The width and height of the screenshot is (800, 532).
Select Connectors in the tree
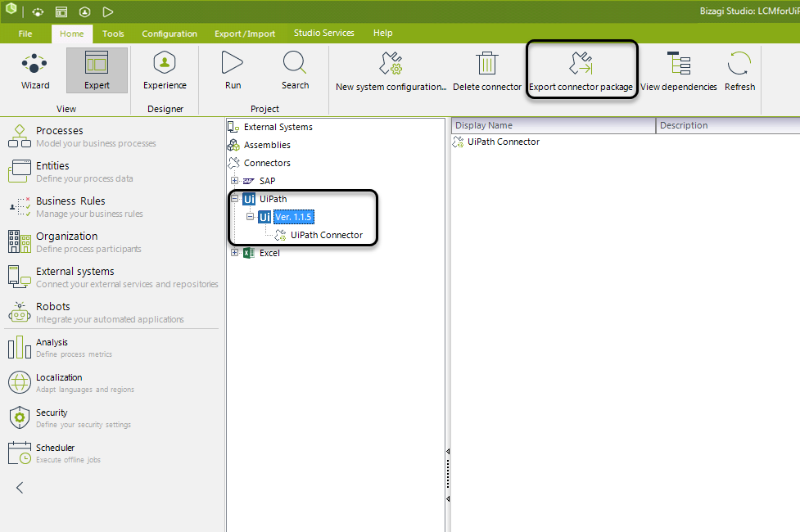click(267, 163)
